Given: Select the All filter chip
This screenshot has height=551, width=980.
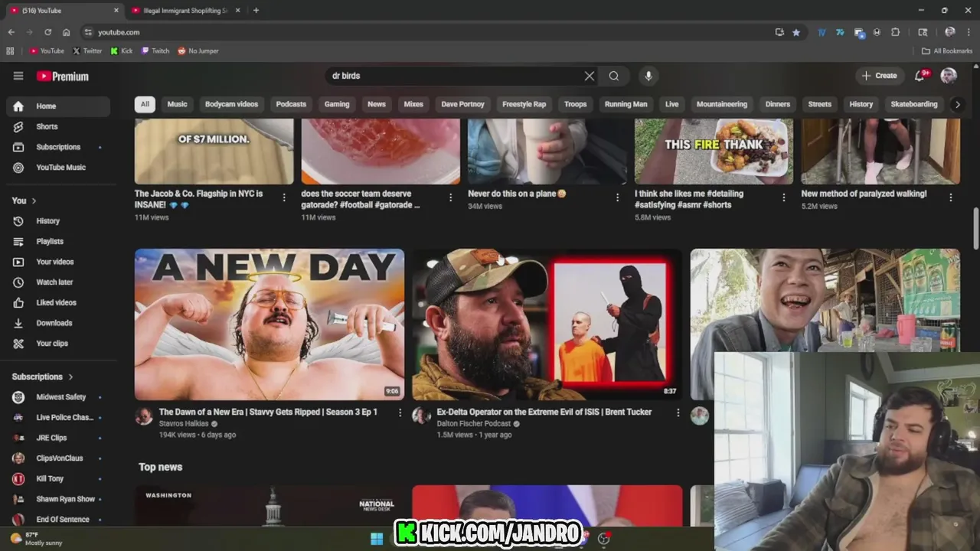Looking at the screenshot, I should [145, 104].
